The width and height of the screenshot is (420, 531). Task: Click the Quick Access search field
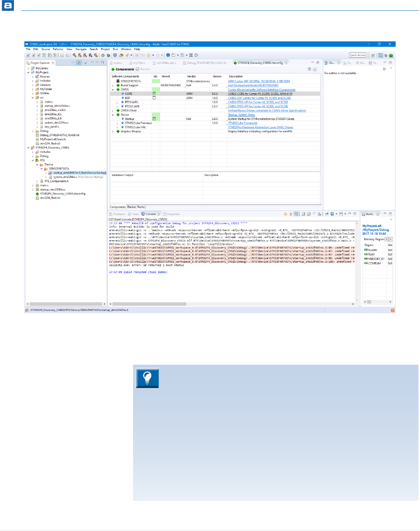[x=358, y=55]
